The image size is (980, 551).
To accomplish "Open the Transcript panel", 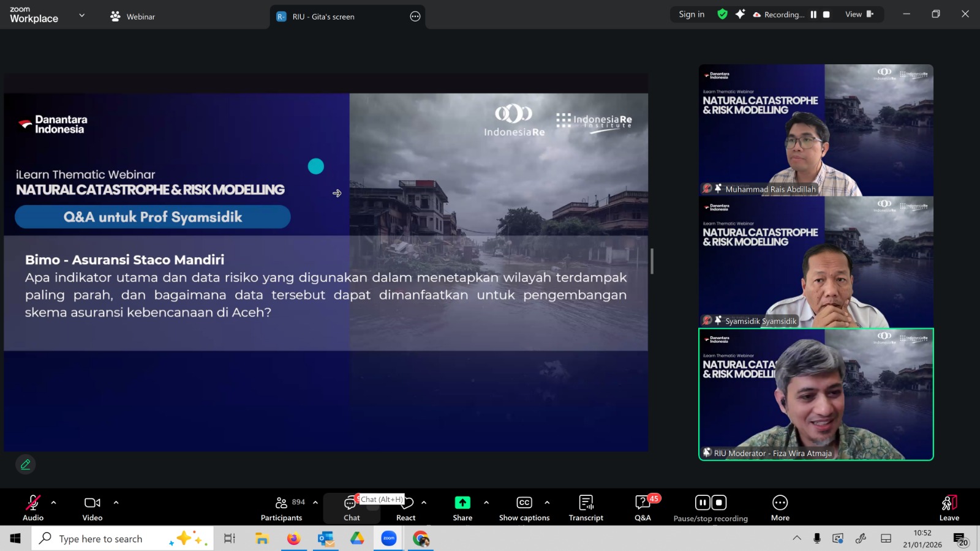I will [x=586, y=508].
